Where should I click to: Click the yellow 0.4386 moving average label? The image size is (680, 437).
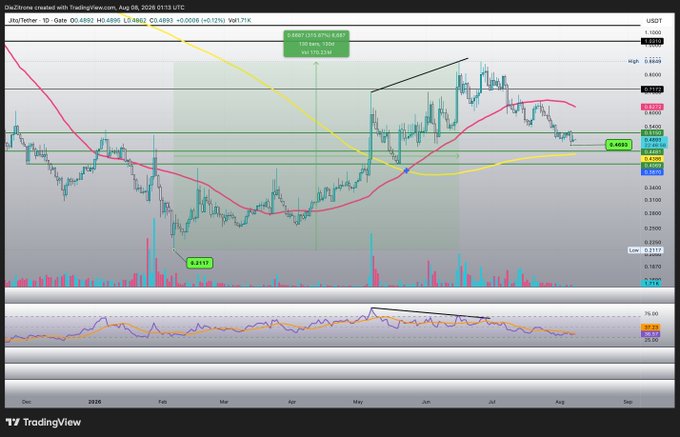coord(652,159)
